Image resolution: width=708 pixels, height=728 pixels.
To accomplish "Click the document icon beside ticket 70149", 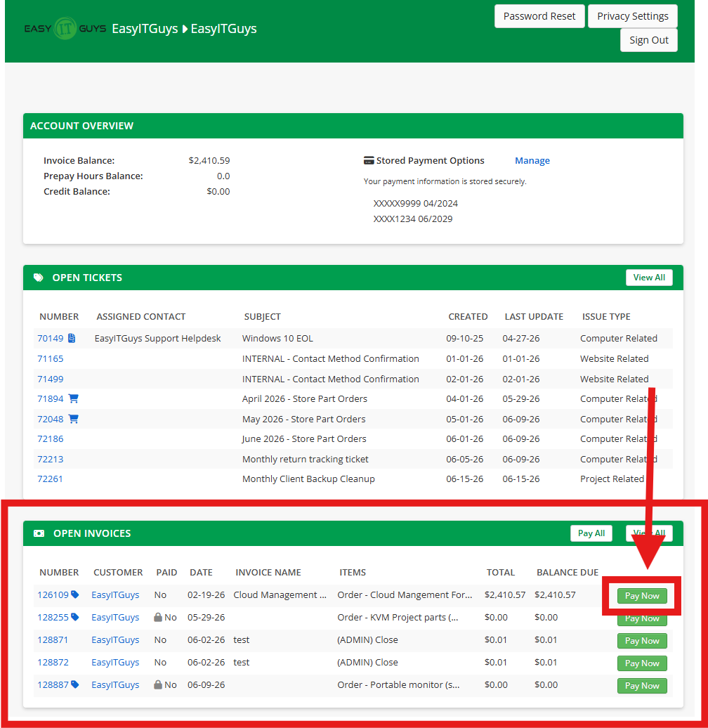I will pyautogui.click(x=72, y=338).
